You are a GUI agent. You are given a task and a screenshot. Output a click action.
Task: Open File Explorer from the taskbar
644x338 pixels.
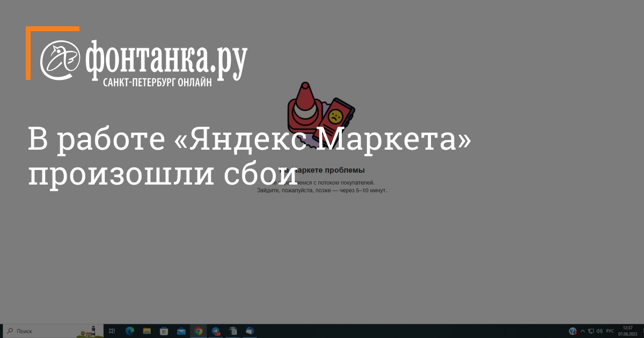click(x=147, y=331)
